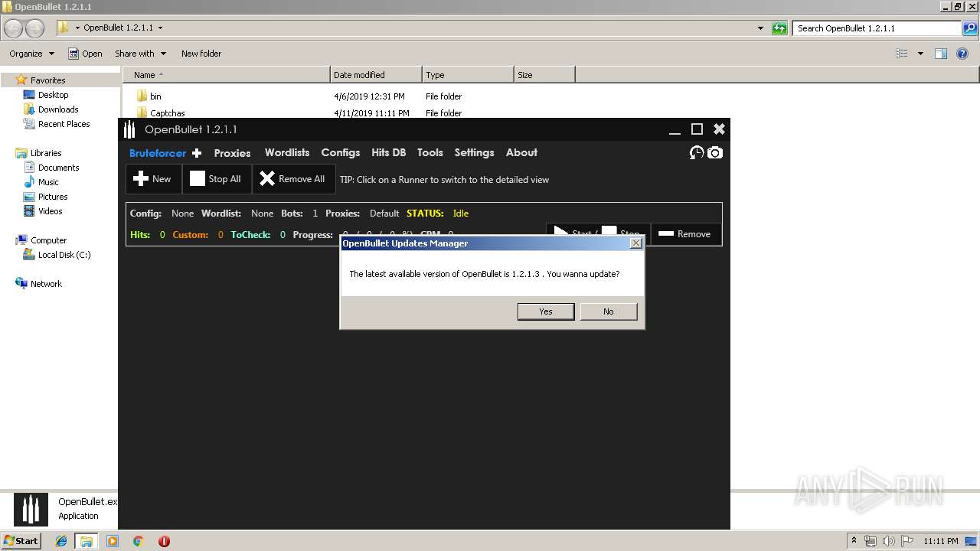Click the Explorer back navigation button

[14, 28]
